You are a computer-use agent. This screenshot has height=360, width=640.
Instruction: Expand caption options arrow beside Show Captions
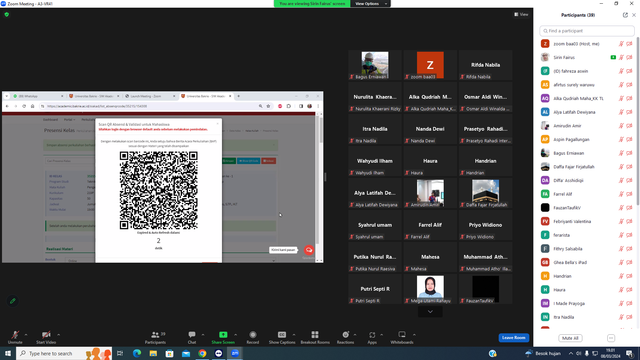(x=294, y=335)
